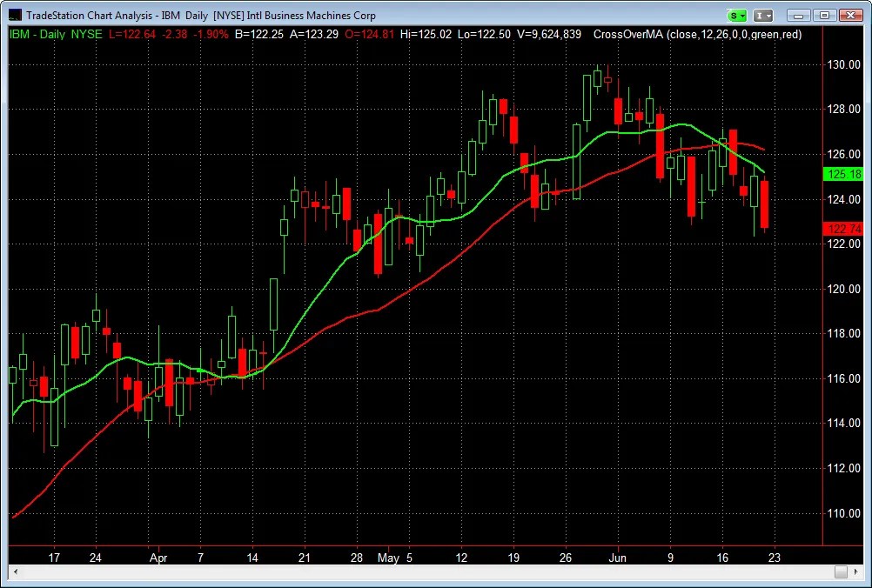872x588 pixels.
Task: Click the 'IBM - Daily NYSE' status label
Action: (56, 35)
